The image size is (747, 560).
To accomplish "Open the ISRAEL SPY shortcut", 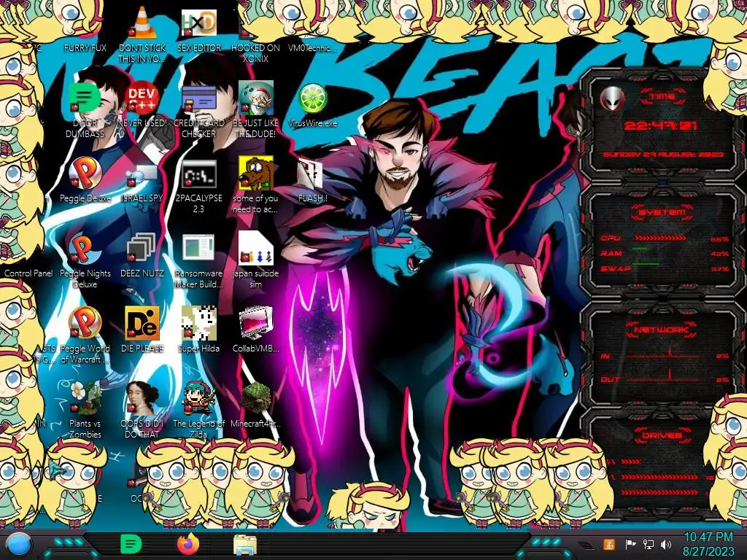I will click(x=142, y=183).
